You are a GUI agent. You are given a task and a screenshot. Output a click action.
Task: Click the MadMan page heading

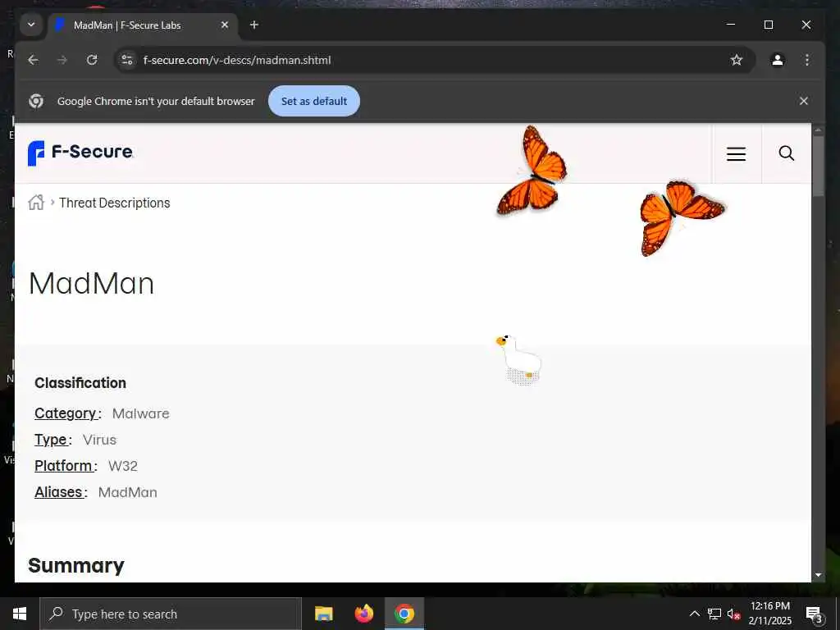click(91, 283)
